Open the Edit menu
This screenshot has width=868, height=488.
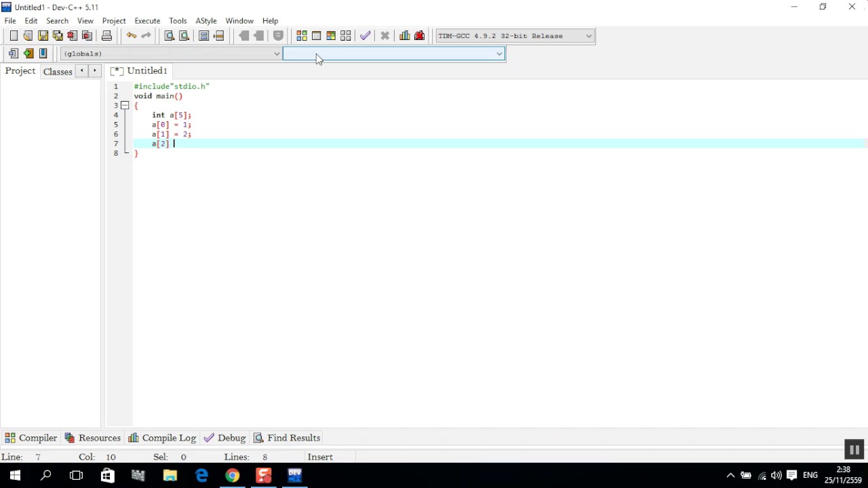point(31,21)
